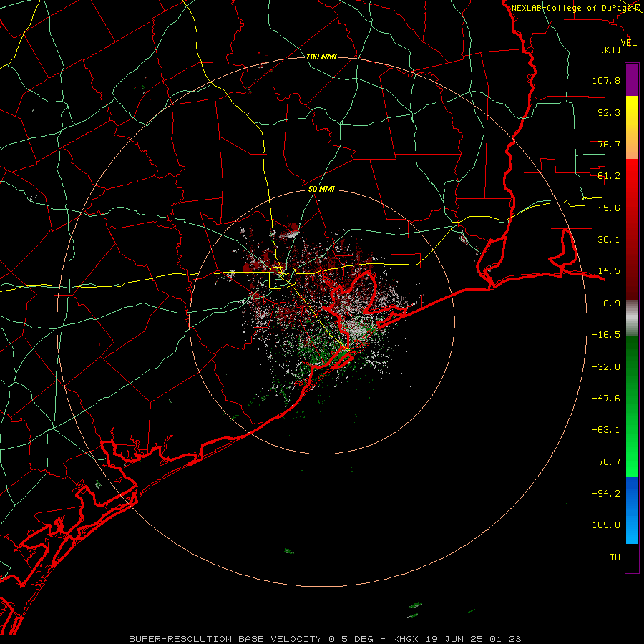The height and width of the screenshot is (644, 644).
Task: Click the -32.0 velocity scale value
Action: click(x=606, y=367)
